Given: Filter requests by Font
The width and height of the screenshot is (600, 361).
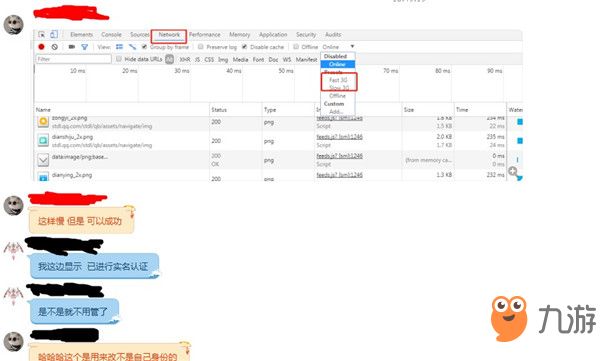Looking at the screenshot, I should pyautogui.click(x=258, y=59).
